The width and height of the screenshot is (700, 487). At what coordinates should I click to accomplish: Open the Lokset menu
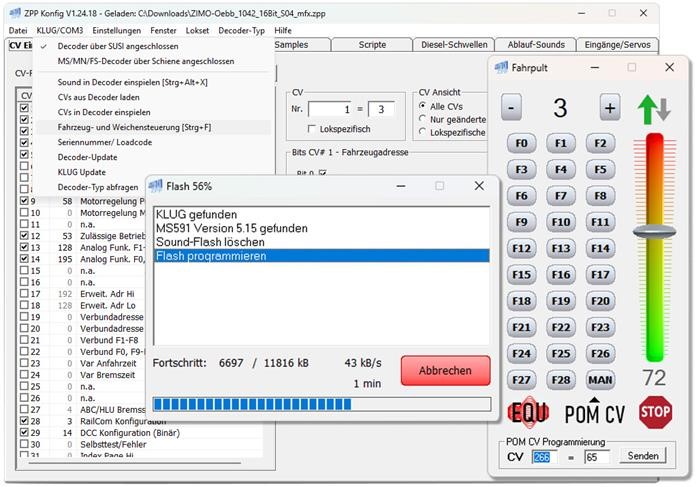click(x=198, y=31)
